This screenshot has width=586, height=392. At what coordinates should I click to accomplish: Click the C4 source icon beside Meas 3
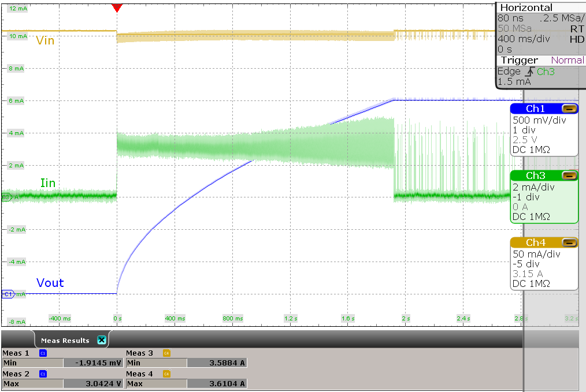(x=166, y=352)
